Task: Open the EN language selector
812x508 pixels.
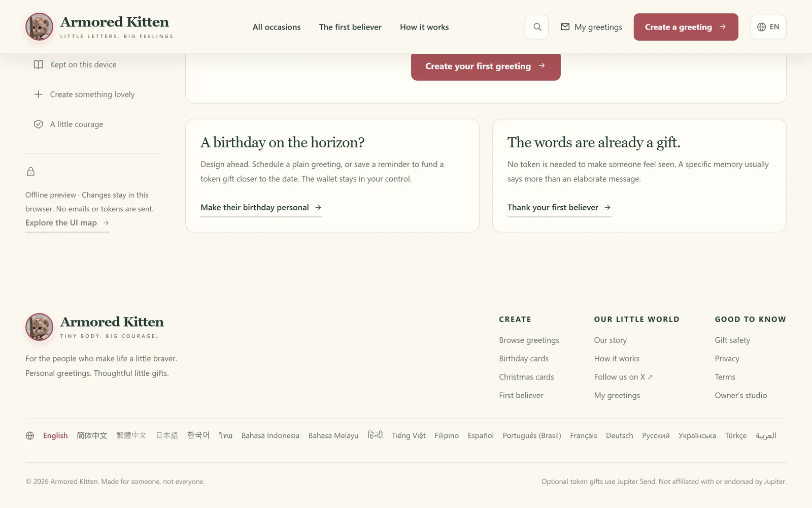Action: click(768, 27)
